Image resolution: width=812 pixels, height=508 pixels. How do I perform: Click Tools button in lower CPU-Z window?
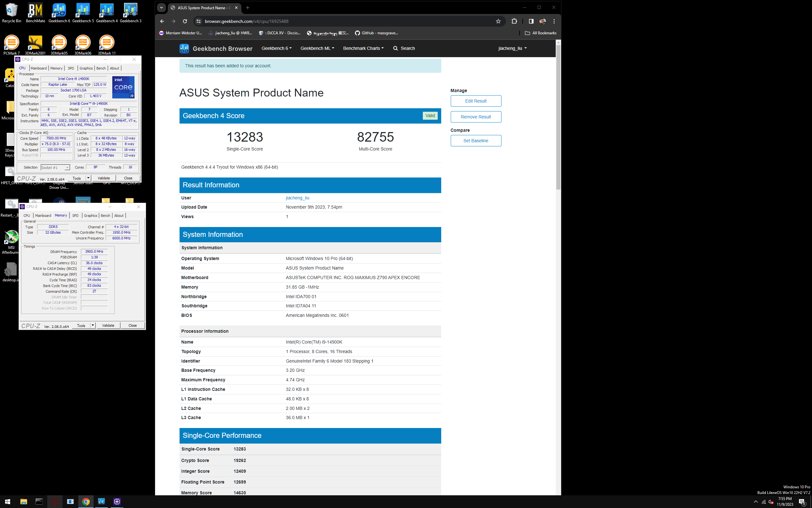pyautogui.click(x=81, y=325)
